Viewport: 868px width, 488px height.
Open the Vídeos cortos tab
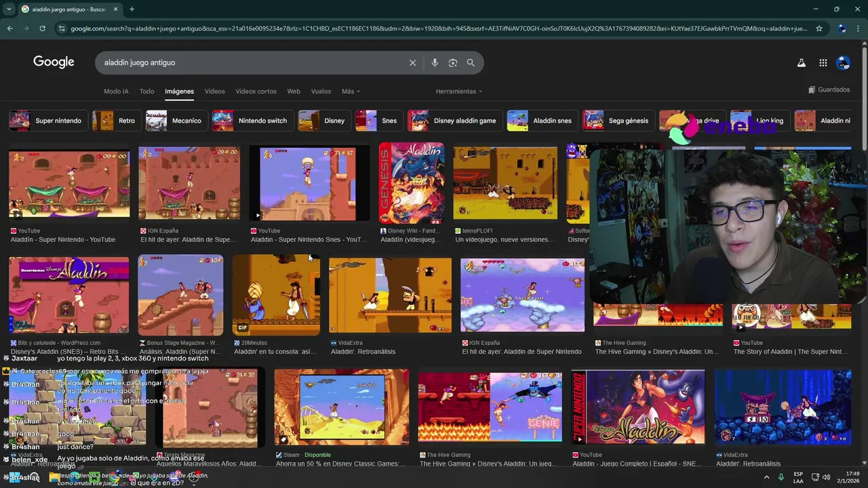point(256,91)
